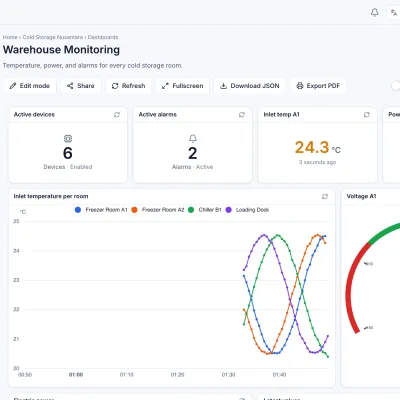Screen dimensions: 400x400
Task: Click the Share button
Action: pyautogui.click(x=81, y=86)
